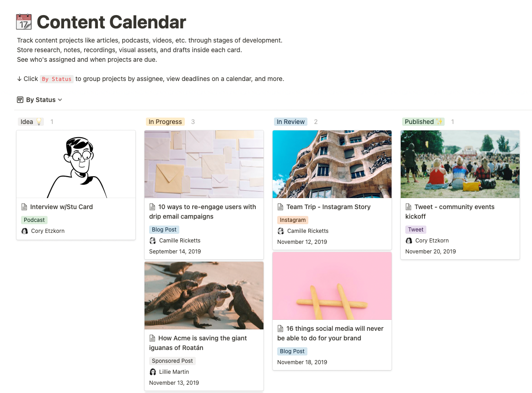Click the envelopes cover image on drip email card
The width and height of the screenshot is (532, 393).
tap(204, 164)
